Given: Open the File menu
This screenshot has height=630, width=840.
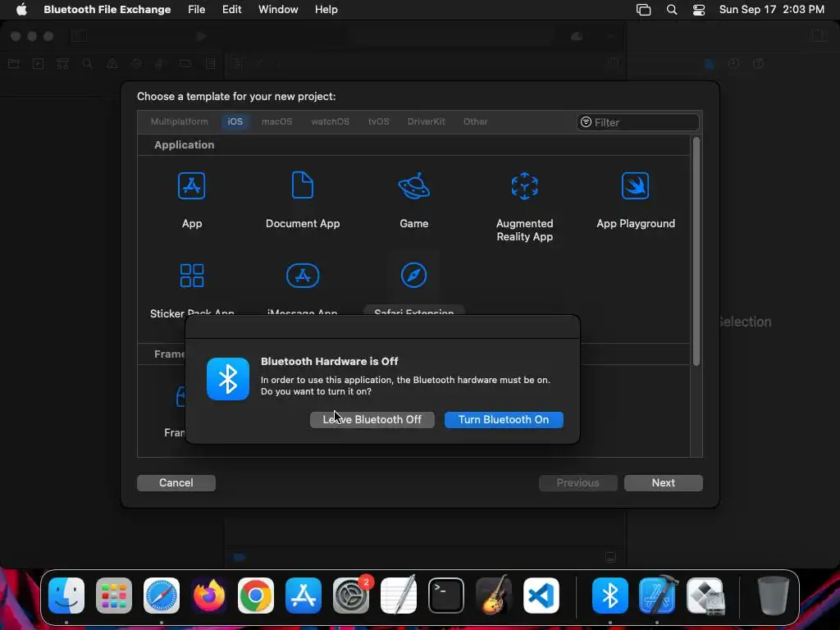Looking at the screenshot, I should point(197,10).
